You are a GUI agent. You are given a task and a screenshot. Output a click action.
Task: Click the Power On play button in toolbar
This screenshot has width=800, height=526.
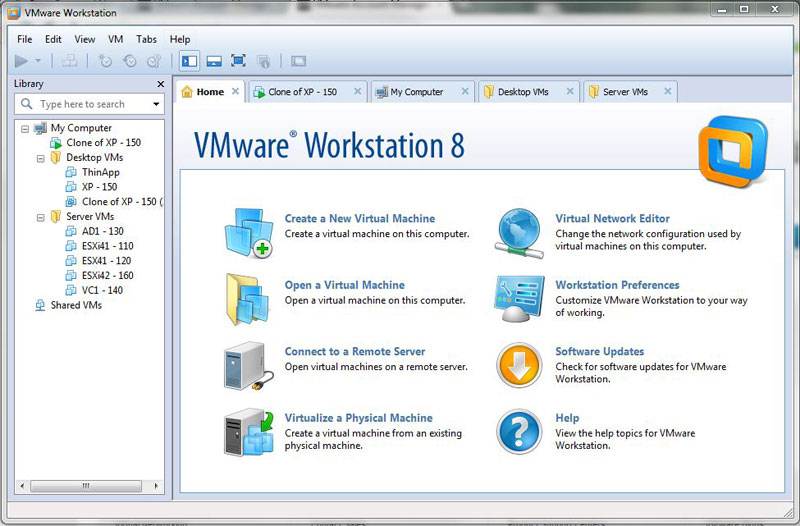(x=21, y=61)
